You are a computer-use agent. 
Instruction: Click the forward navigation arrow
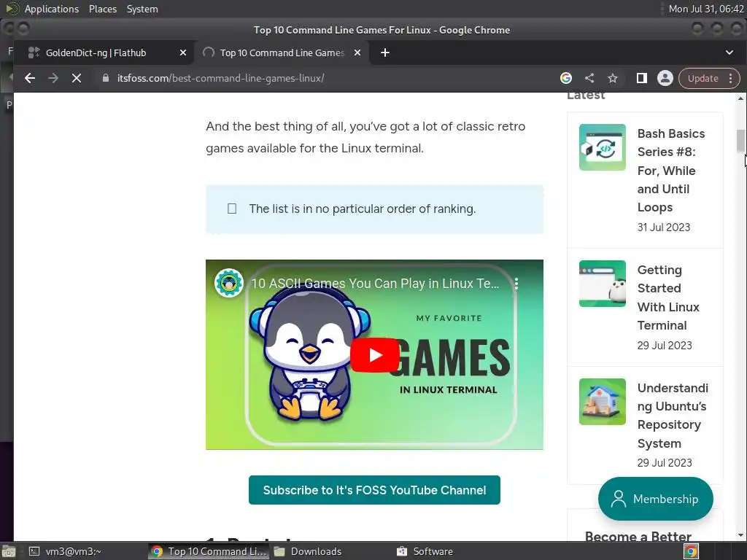pyautogui.click(x=53, y=78)
